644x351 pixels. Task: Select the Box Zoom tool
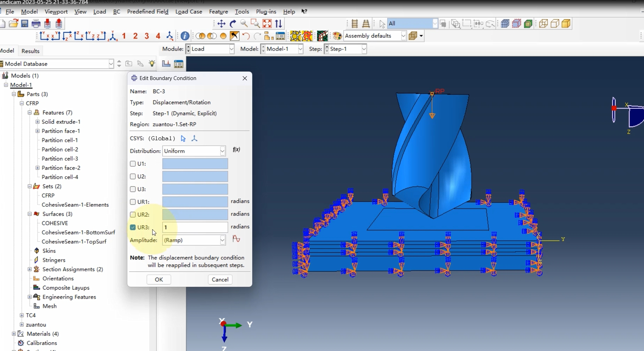[x=255, y=24]
